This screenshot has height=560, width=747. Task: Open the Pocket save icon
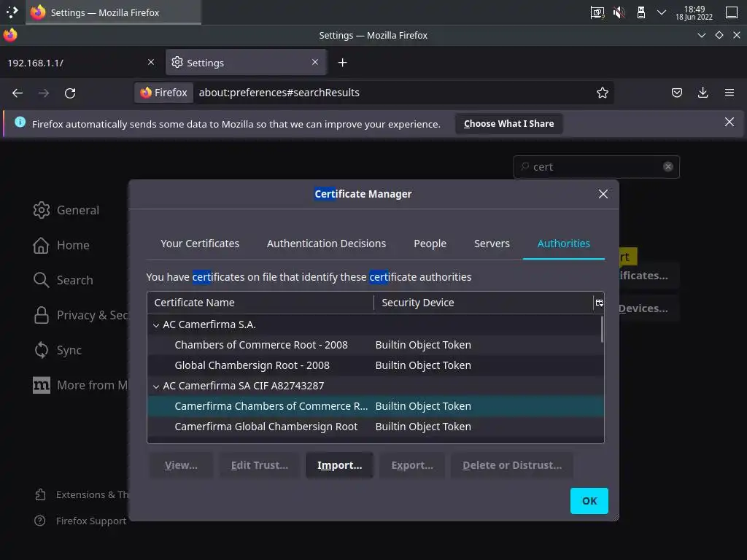pyautogui.click(x=676, y=93)
